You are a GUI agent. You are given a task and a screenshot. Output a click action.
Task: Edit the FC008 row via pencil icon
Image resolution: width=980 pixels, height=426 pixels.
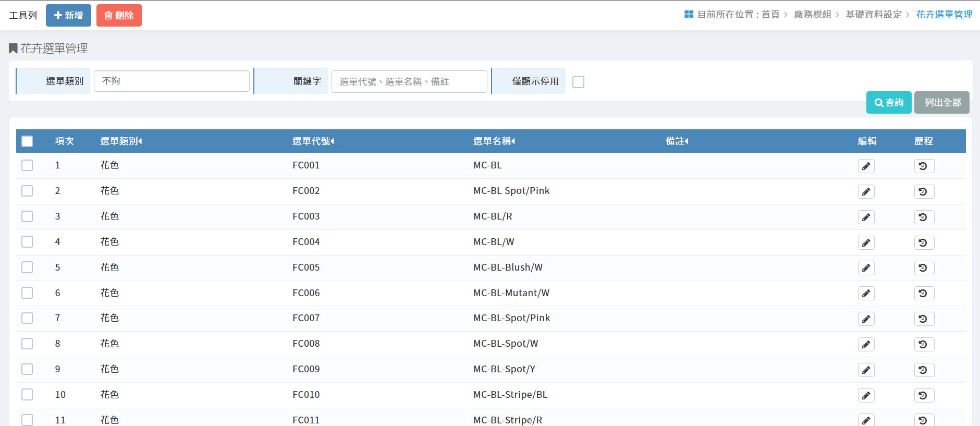866,345
